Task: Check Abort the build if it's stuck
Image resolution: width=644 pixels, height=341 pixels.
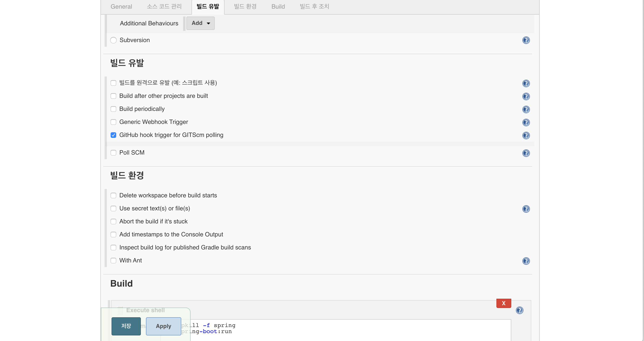Action: pyautogui.click(x=113, y=221)
